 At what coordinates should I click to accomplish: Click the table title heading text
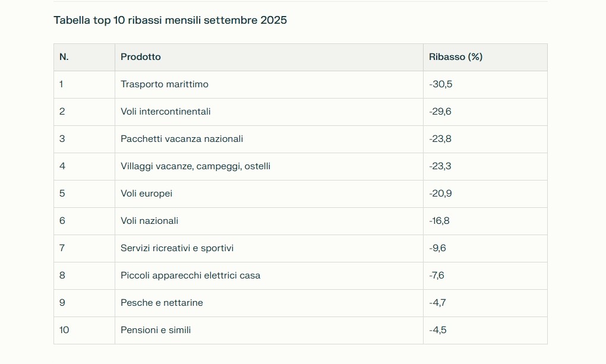pyautogui.click(x=170, y=20)
